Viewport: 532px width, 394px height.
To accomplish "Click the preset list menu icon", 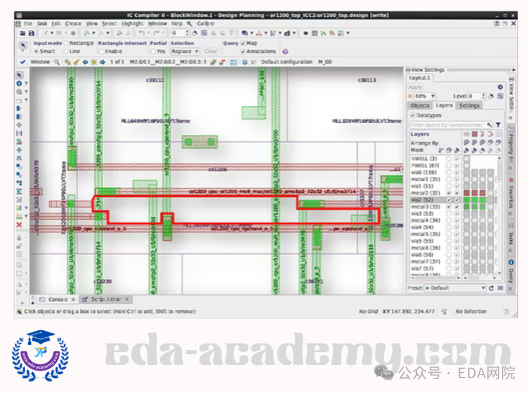I will [500, 288].
